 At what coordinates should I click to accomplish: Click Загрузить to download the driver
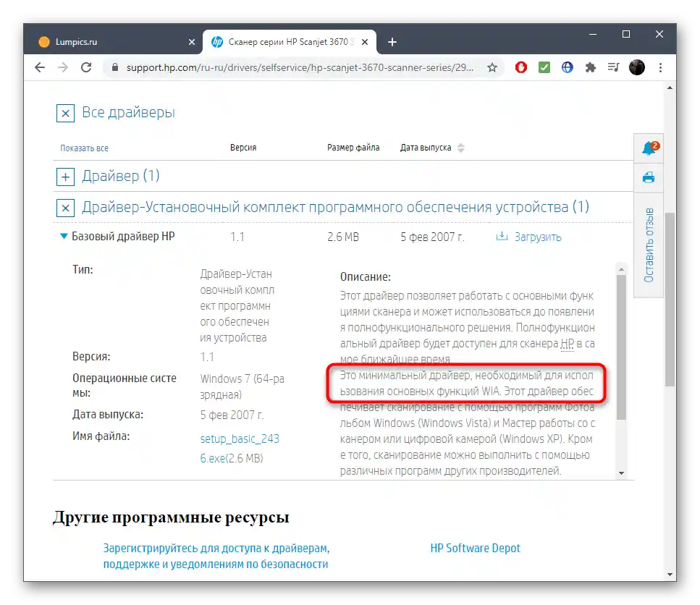click(538, 237)
